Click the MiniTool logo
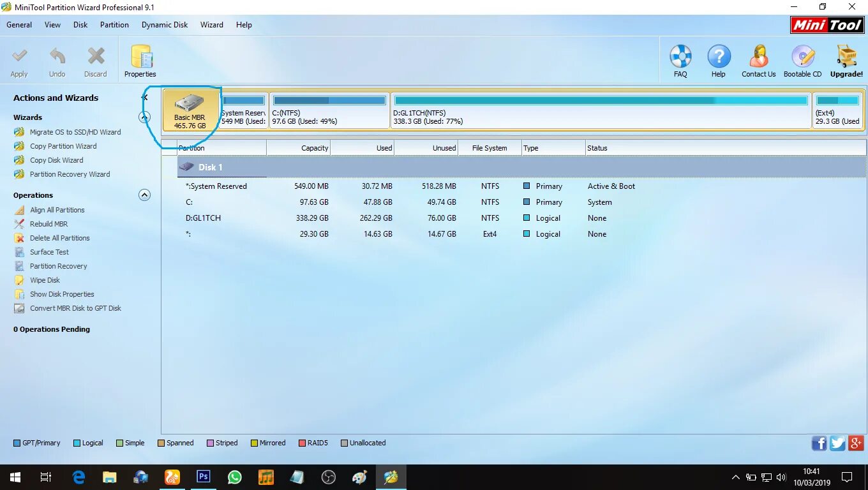Screen dimensions: 868x490 [x=828, y=25]
